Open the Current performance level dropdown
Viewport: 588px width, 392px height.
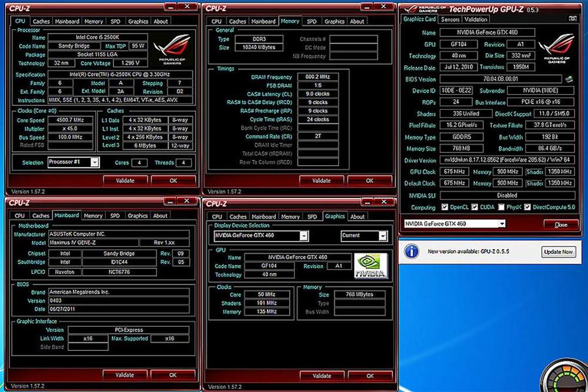tap(383, 236)
